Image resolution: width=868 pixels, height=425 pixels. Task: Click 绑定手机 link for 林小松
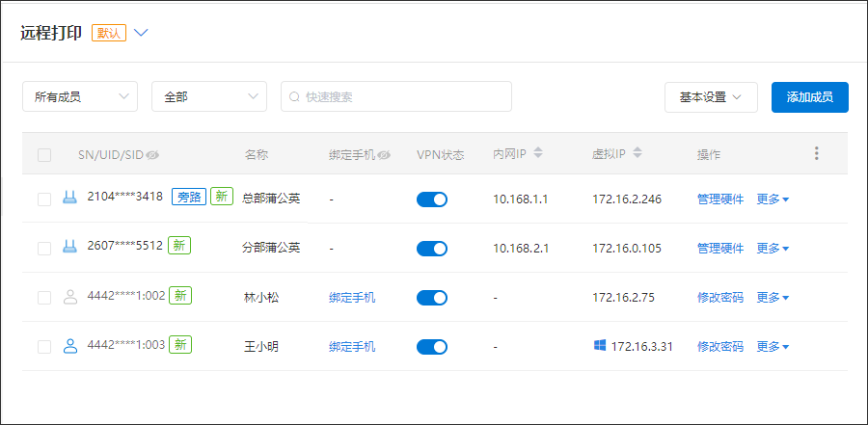point(352,298)
